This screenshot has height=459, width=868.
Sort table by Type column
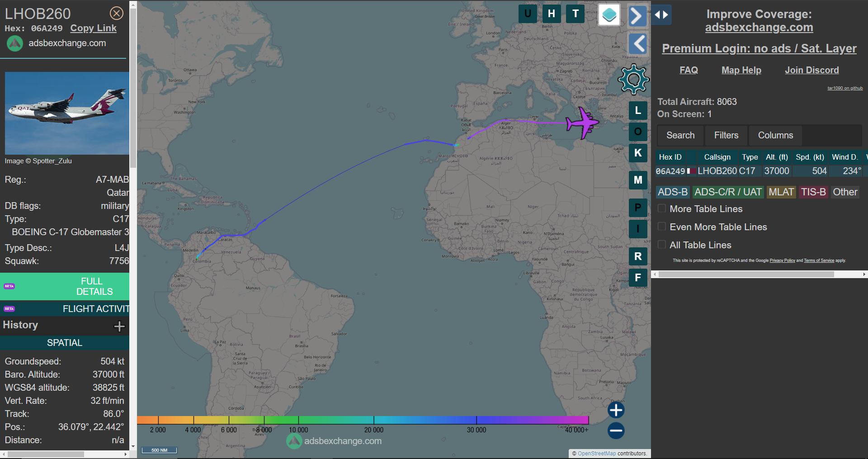coord(750,157)
